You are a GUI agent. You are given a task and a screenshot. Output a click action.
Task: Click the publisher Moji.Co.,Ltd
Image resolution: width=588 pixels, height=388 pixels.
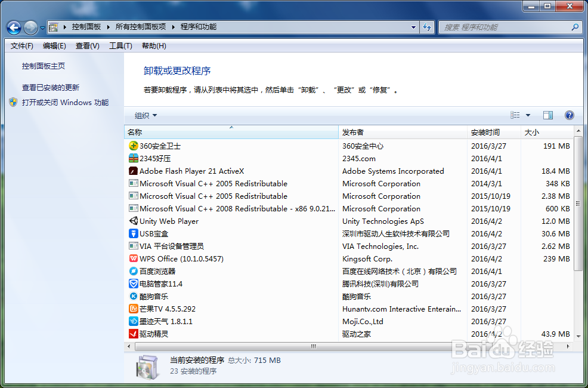click(363, 322)
